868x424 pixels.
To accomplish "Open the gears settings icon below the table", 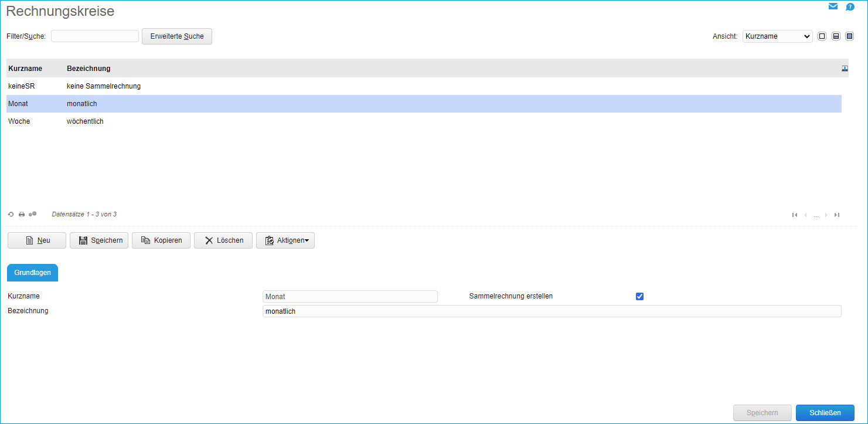I will (33, 214).
